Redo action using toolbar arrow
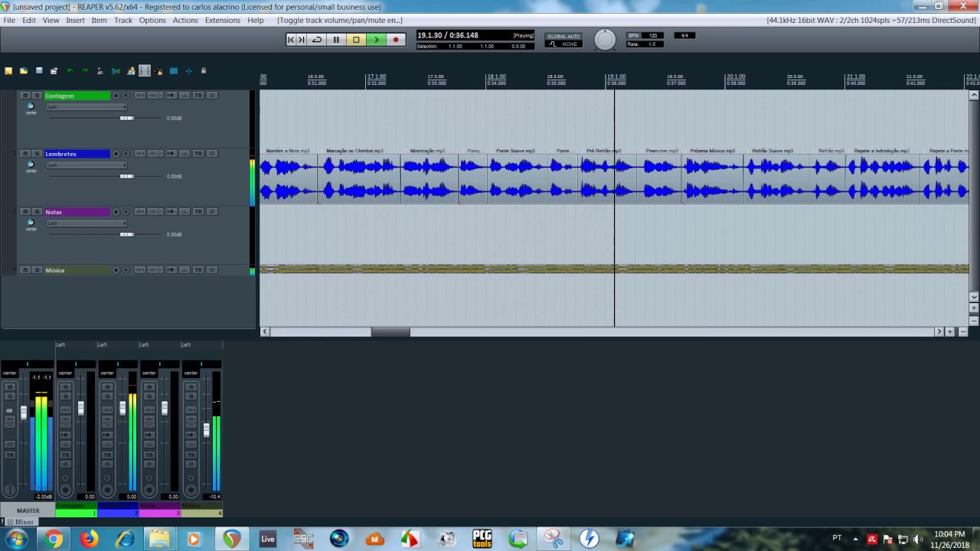The image size is (980, 551). 85,71
